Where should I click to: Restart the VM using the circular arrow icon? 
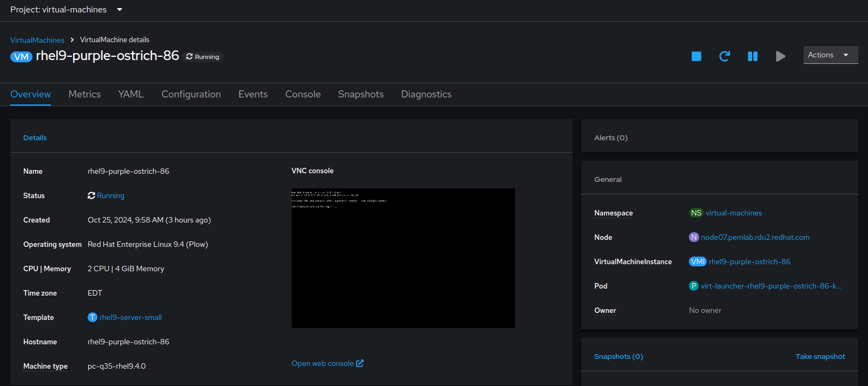click(x=725, y=56)
